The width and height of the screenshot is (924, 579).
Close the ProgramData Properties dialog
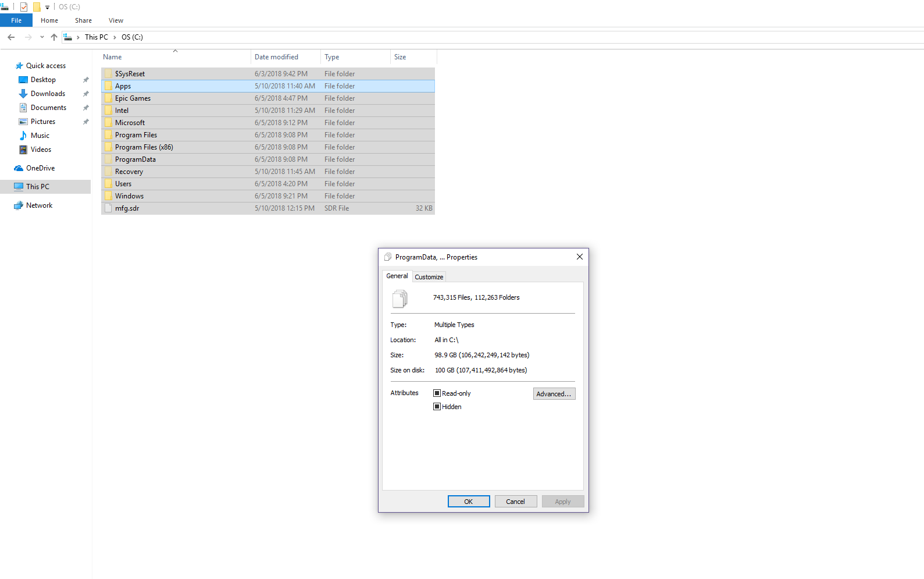coord(580,257)
